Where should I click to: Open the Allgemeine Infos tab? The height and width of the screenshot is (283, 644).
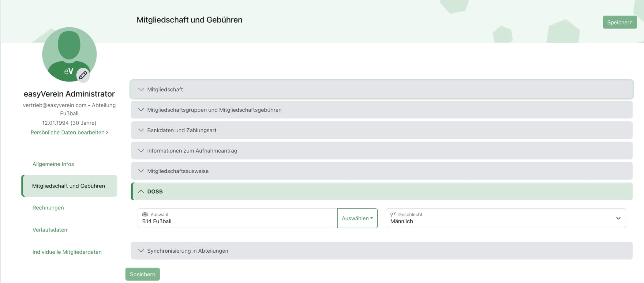[53, 164]
